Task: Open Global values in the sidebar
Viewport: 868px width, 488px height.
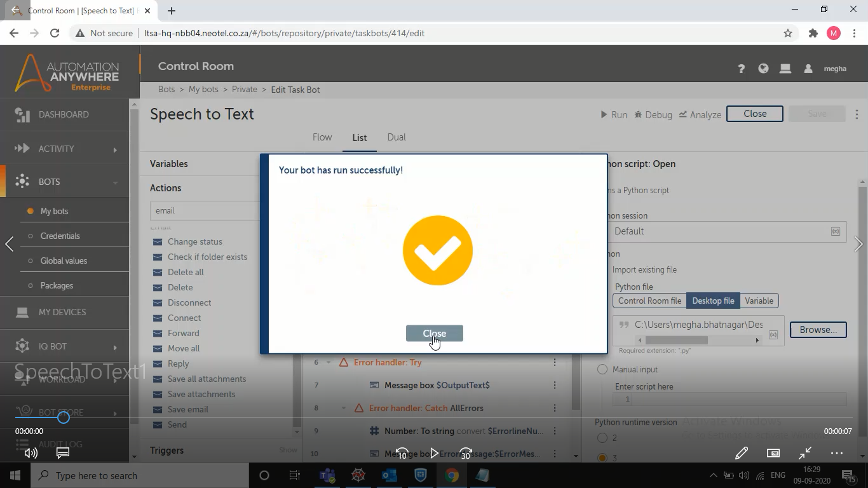Action: coord(64,261)
